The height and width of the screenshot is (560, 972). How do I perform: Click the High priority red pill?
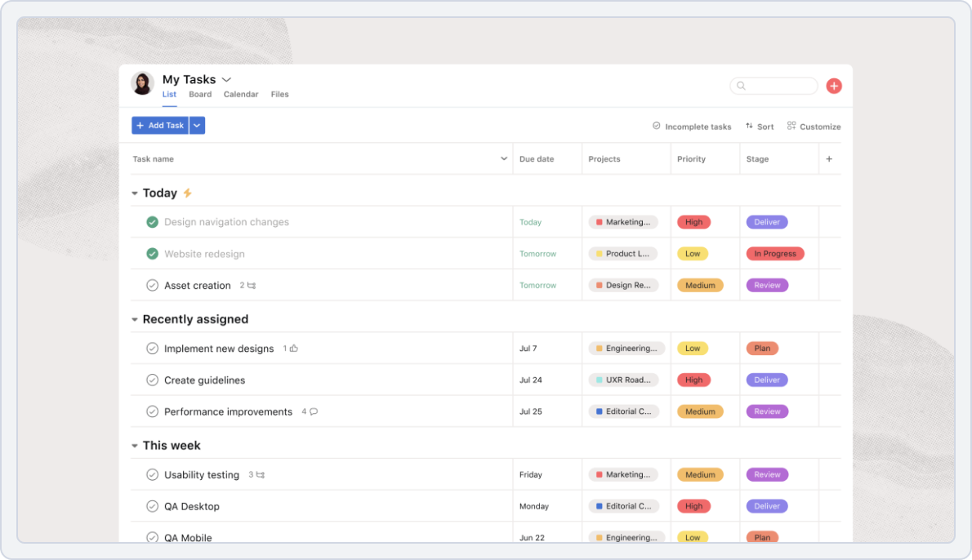(693, 221)
